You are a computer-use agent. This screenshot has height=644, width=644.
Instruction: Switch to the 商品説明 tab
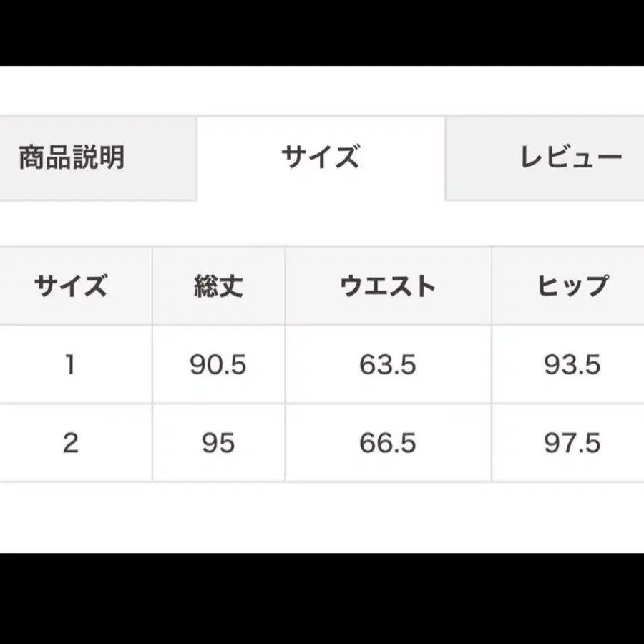click(72, 157)
